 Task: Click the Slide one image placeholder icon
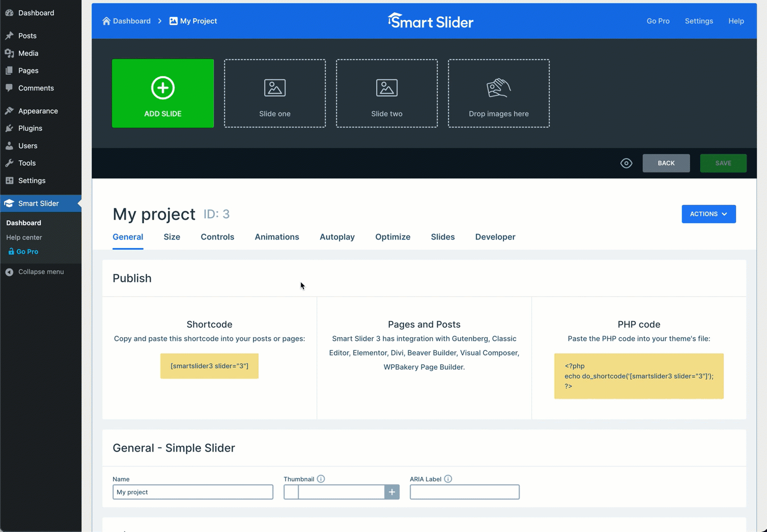tap(275, 87)
